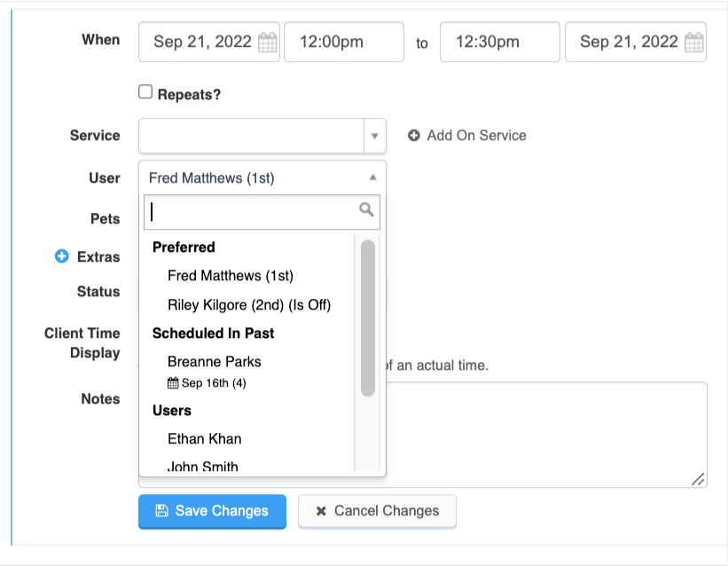The height and width of the screenshot is (566, 728).
Task: Open the Service dropdown arrow
Action: click(375, 136)
